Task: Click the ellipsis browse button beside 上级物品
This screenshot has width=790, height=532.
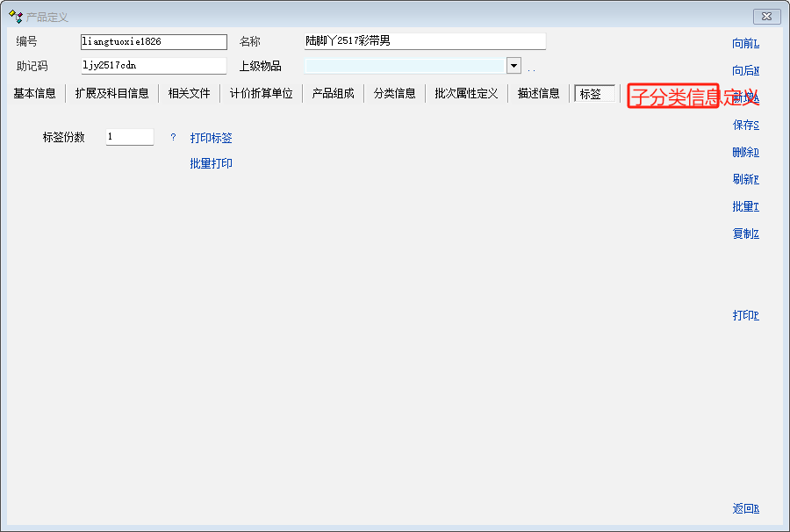Action: pos(531,68)
